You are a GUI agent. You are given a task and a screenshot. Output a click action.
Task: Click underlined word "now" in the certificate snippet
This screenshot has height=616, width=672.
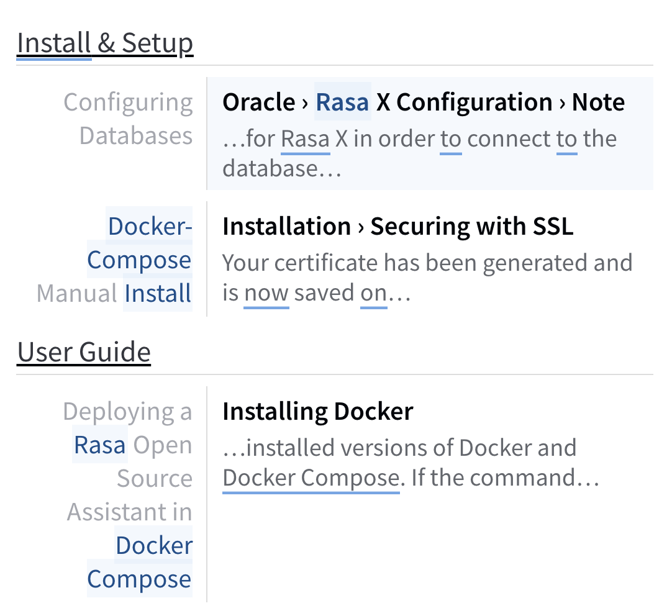(266, 293)
